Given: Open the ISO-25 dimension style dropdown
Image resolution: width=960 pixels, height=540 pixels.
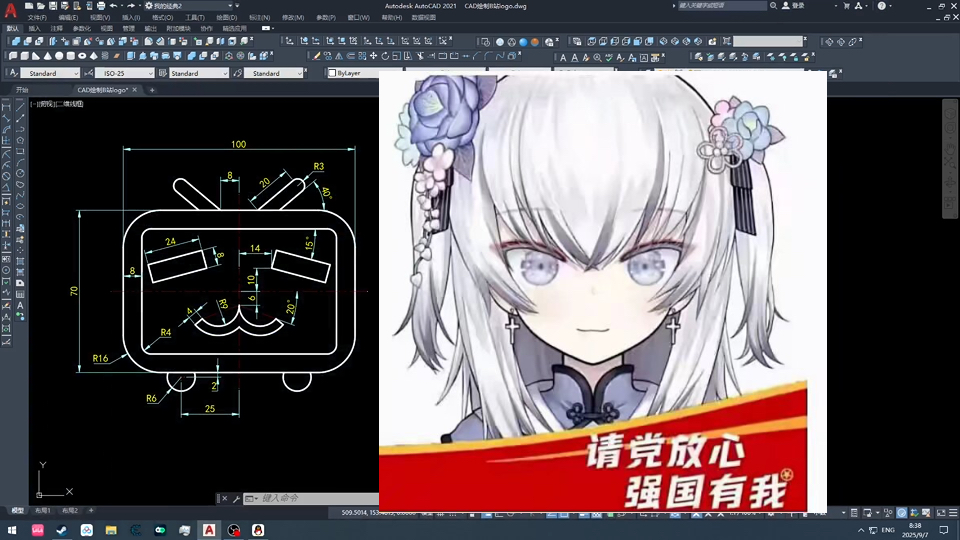Looking at the screenshot, I should click(124, 73).
